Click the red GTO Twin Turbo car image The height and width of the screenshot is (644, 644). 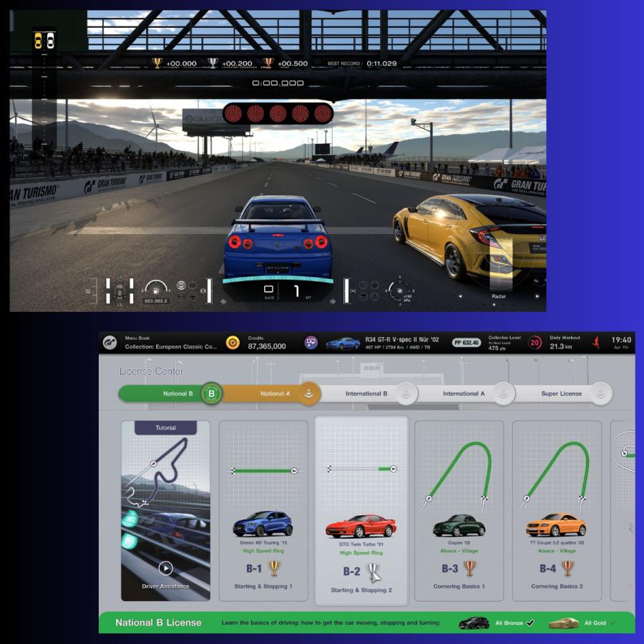pos(361,526)
